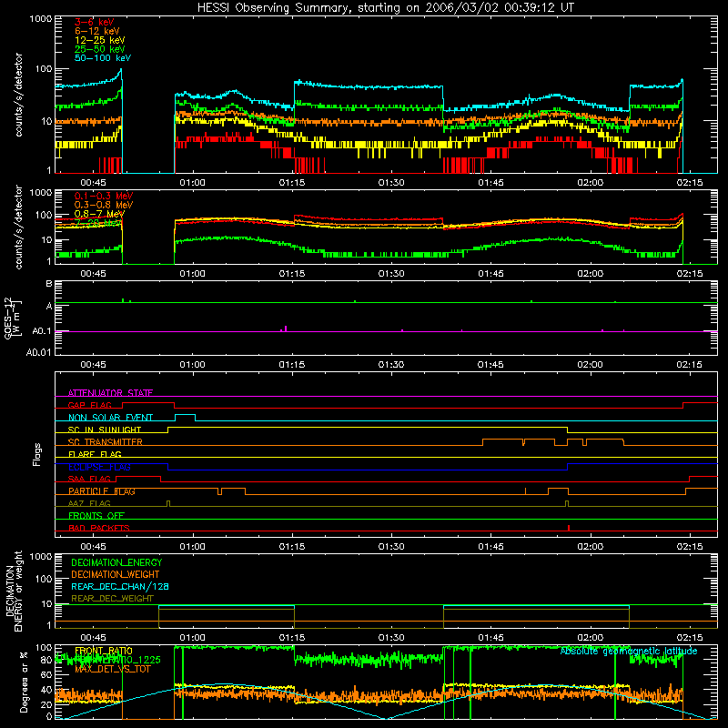The width and height of the screenshot is (728, 728).
Task: Click the NON_SOLAR_EVENT flag label
Action: pyautogui.click(x=110, y=418)
